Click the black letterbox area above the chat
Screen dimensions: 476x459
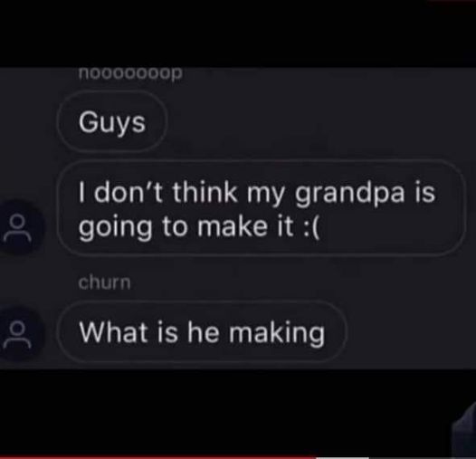[238, 33]
